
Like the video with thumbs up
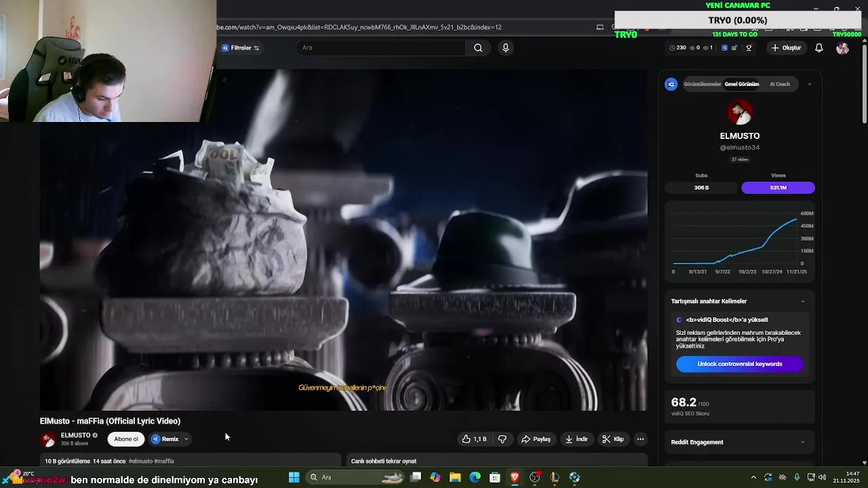(474, 439)
